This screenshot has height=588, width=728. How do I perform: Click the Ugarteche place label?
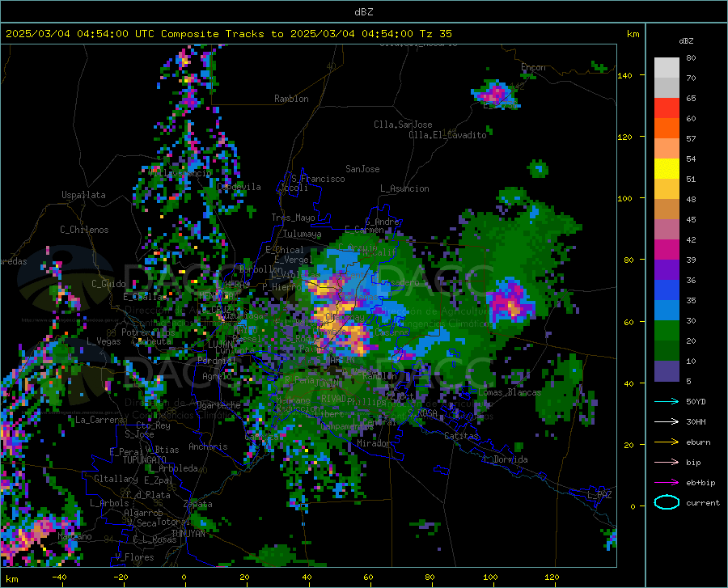click(x=218, y=405)
